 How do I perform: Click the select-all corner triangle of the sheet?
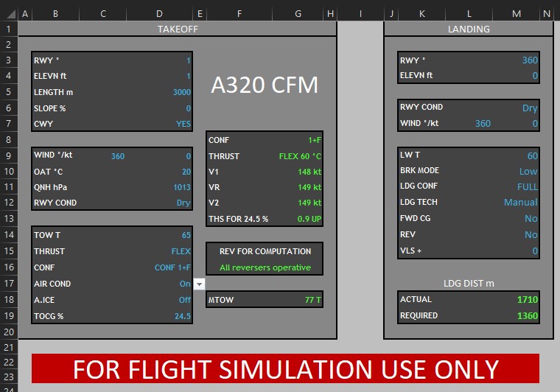pyautogui.click(x=11, y=14)
